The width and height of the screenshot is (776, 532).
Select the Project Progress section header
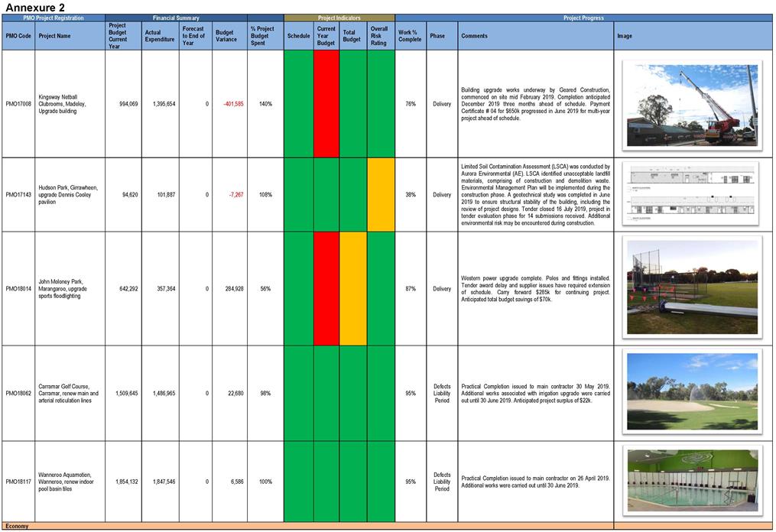coord(584,18)
